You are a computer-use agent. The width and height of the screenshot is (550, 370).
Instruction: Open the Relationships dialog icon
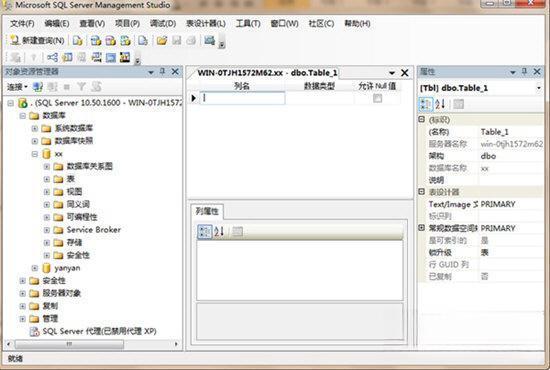click(53, 58)
